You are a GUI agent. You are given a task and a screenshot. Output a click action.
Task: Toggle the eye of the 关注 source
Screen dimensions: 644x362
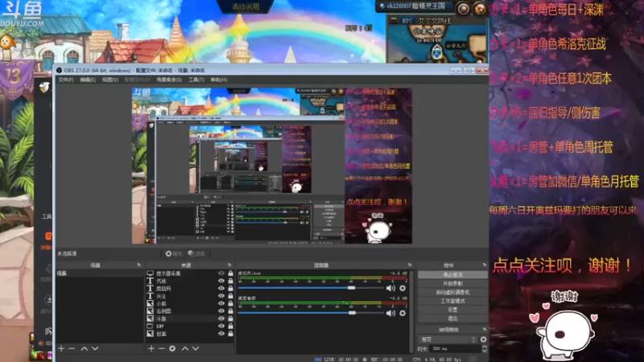221,296
